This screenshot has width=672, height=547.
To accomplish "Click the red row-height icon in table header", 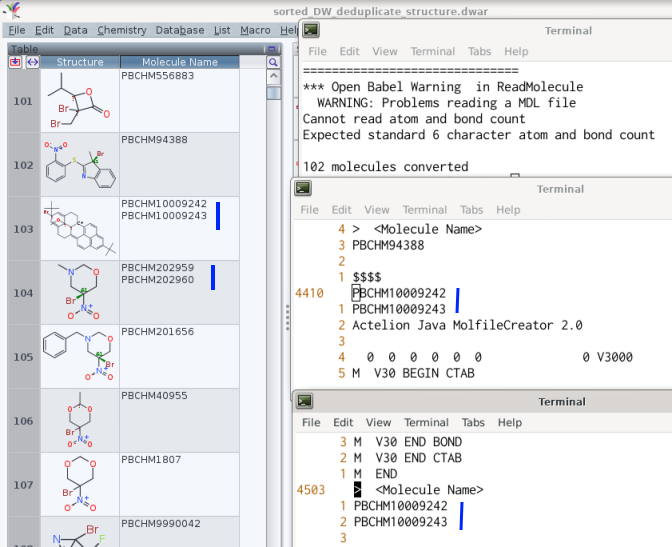I will (15, 62).
